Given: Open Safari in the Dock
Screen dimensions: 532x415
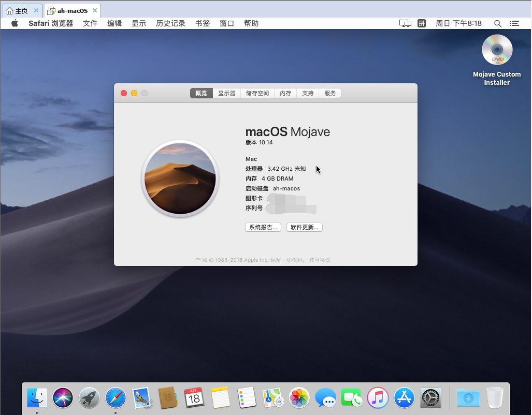Looking at the screenshot, I should (x=116, y=397).
